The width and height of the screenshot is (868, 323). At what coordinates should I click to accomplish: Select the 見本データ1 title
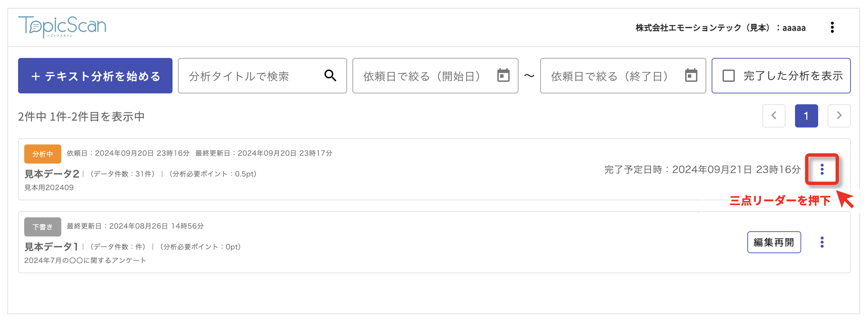click(51, 247)
